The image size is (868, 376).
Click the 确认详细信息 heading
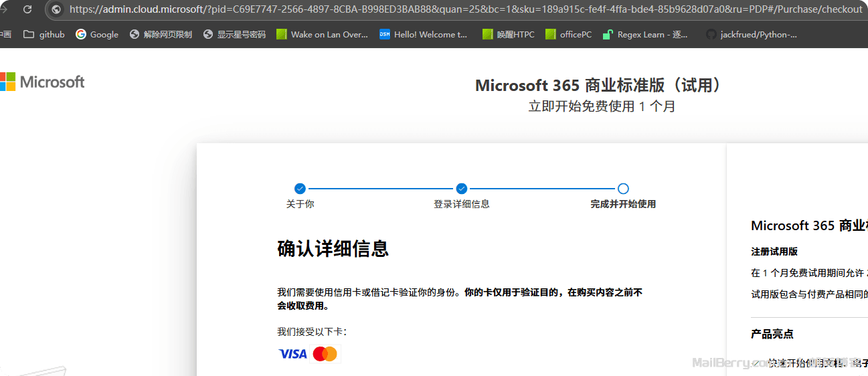pyautogui.click(x=333, y=249)
